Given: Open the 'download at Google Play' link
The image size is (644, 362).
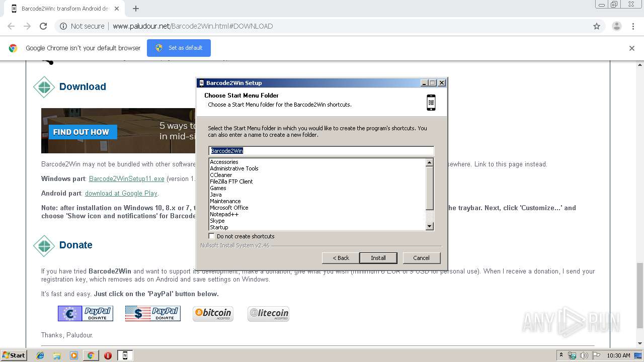Looking at the screenshot, I should coord(121,193).
